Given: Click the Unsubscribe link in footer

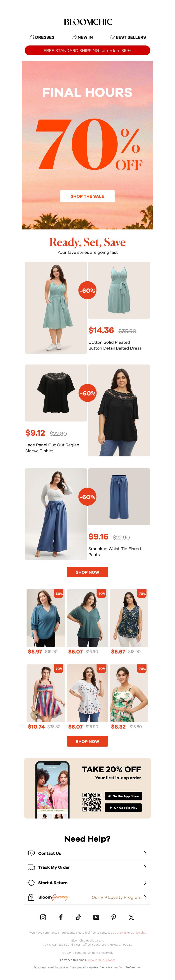Looking at the screenshot, I should (95, 968).
